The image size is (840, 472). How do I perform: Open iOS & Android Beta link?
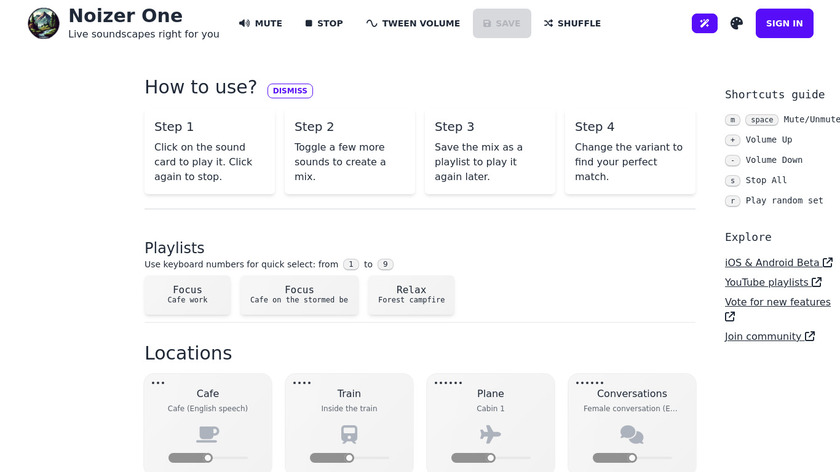coord(778,263)
